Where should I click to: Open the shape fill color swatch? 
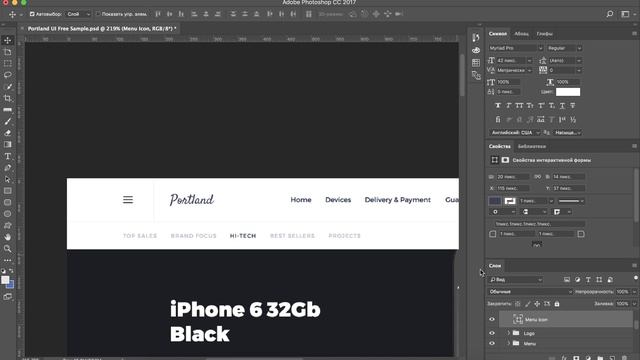coord(495,201)
